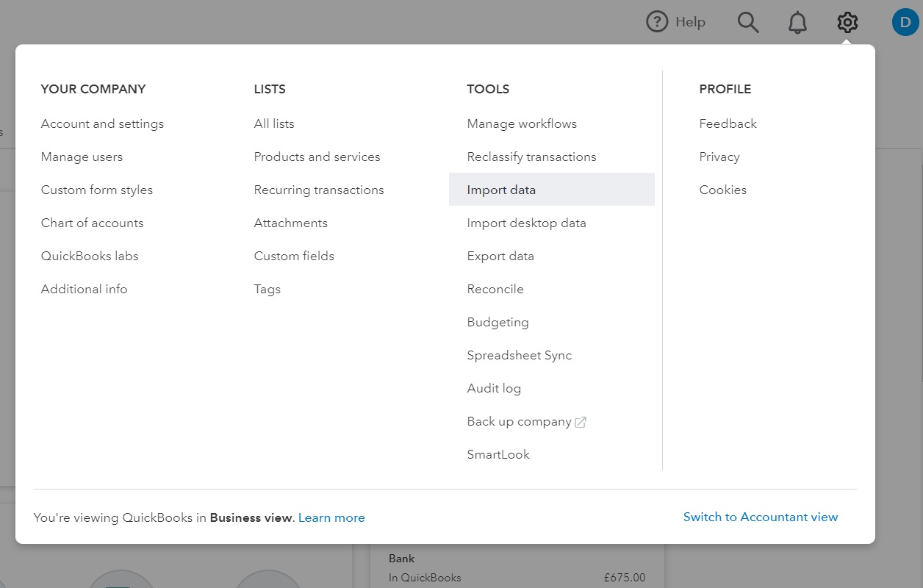Screen dimensions: 923x588
Task: Choose Back up company
Action: [519, 421]
